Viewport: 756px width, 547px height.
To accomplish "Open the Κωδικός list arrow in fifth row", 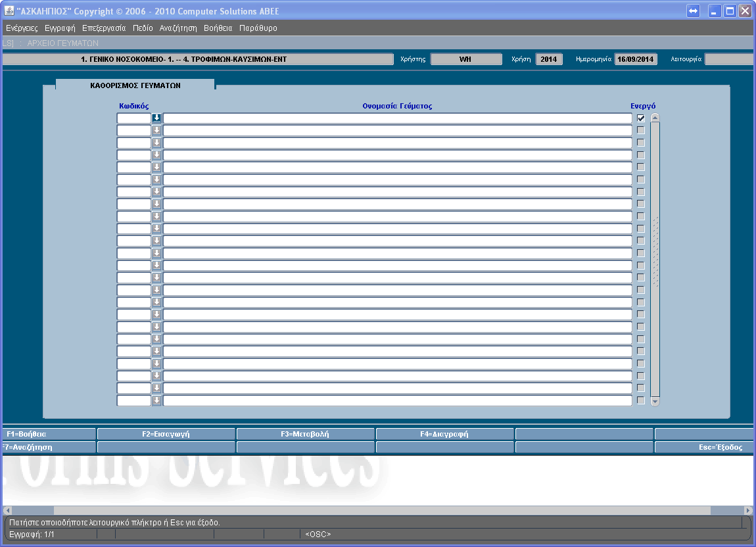I will [x=156, y=168].
